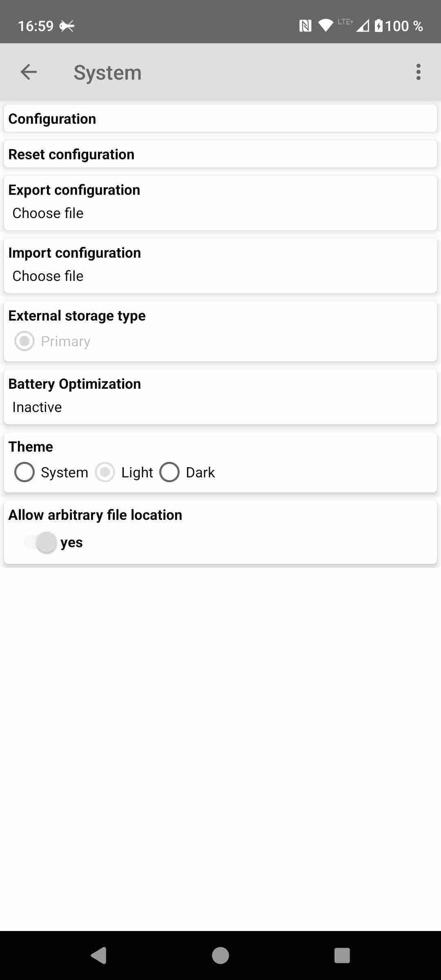Choose file for Import configuration

48,276
